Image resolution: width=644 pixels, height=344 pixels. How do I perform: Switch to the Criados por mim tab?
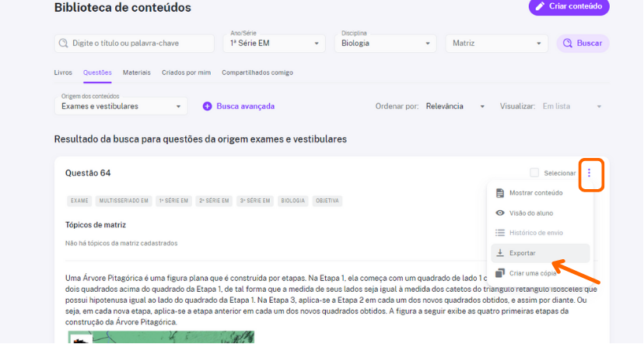click(x=186, y=72)
